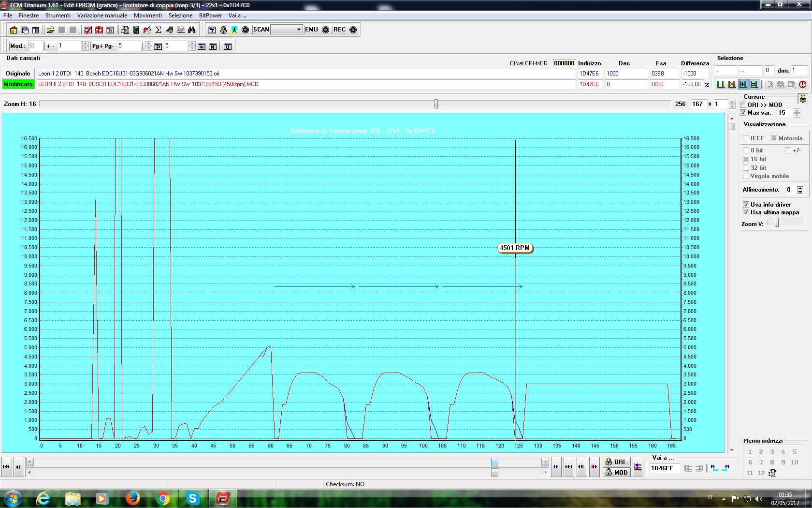Toggle Usa ultima mappa checkbox
Image resolution: width=812 pixels, height=508 pixels.
[746, 212]
